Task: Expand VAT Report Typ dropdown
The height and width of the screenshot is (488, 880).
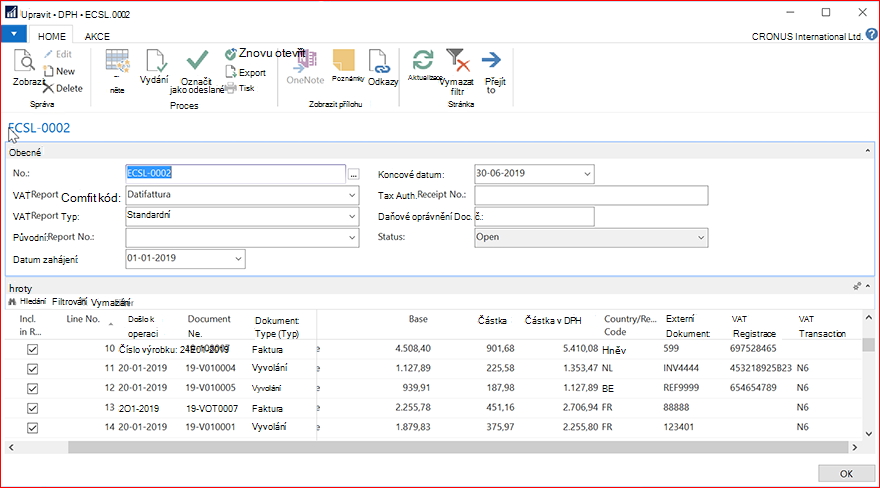Action: 352,216
